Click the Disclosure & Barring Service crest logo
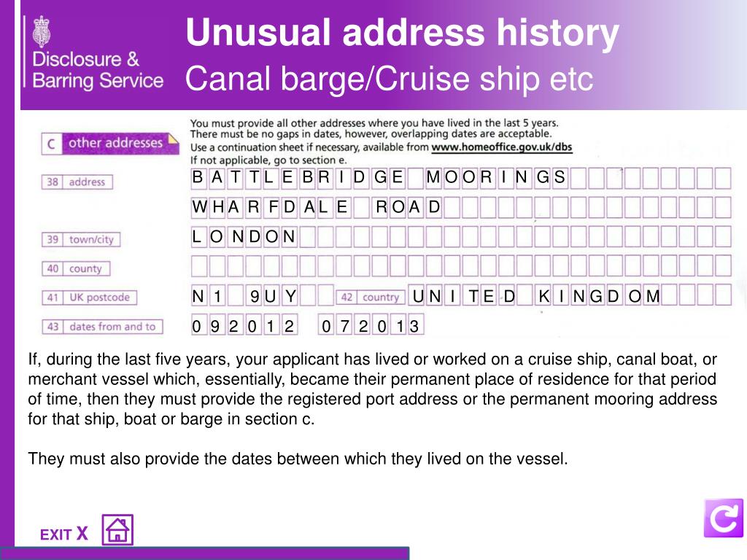Image resolution: width=747 pixels, height=560 pixels. (42, 31)
